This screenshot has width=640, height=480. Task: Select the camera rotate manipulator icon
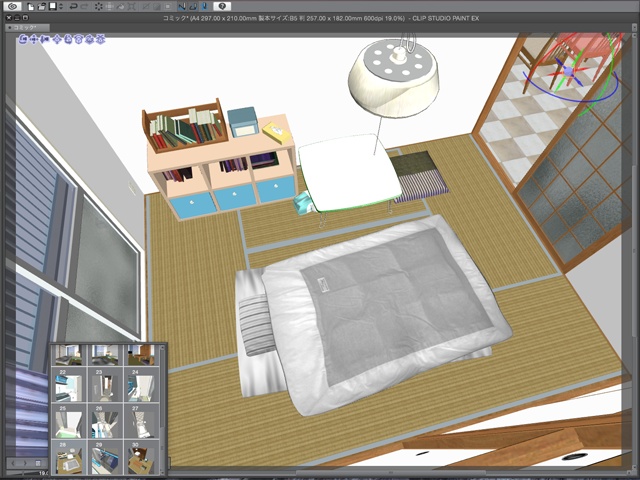pos(23,39)
